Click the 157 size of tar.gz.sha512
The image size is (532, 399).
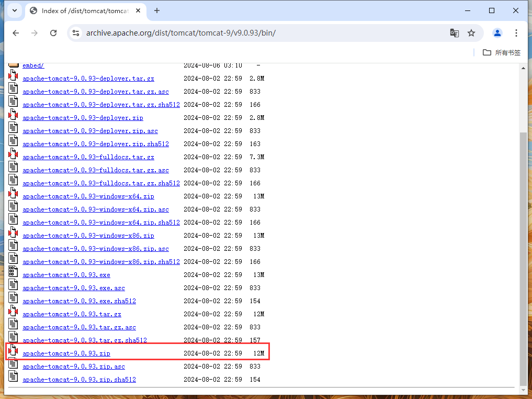255,340
